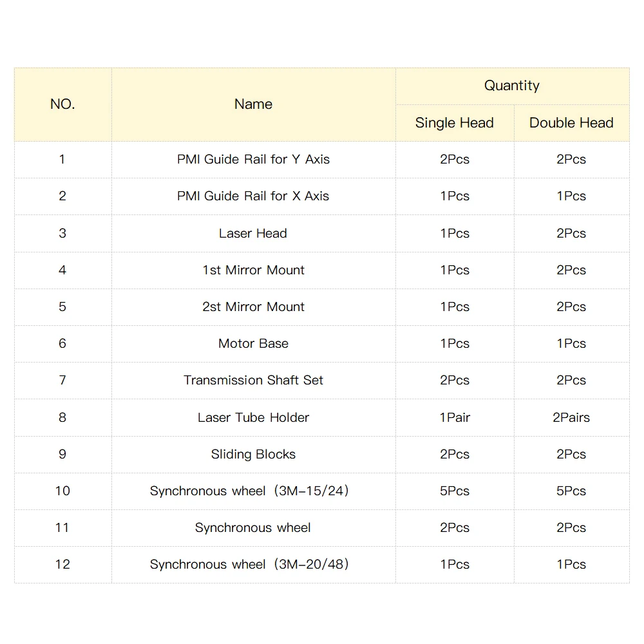Select "PMI Guide Rail for Y Axis" cell

click(253, 160)
